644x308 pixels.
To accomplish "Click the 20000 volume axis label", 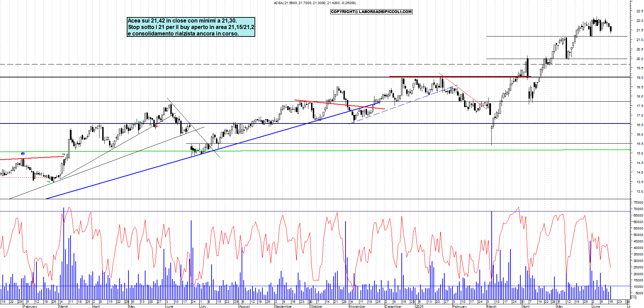I will coord(638,274).
